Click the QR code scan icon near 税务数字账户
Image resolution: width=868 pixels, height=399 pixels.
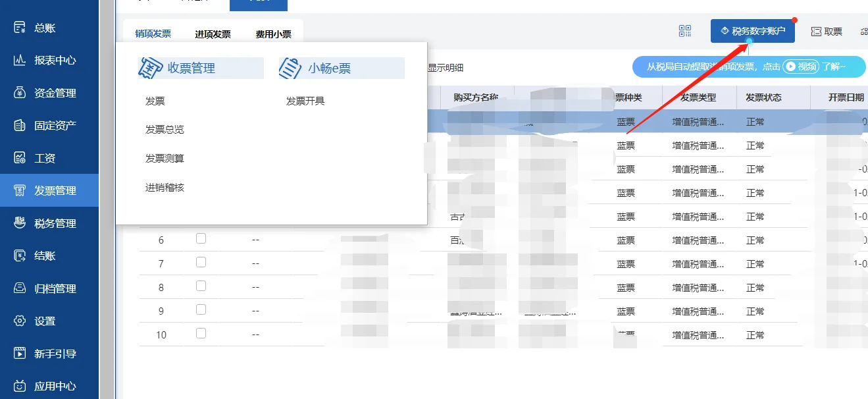click(685, 31)
